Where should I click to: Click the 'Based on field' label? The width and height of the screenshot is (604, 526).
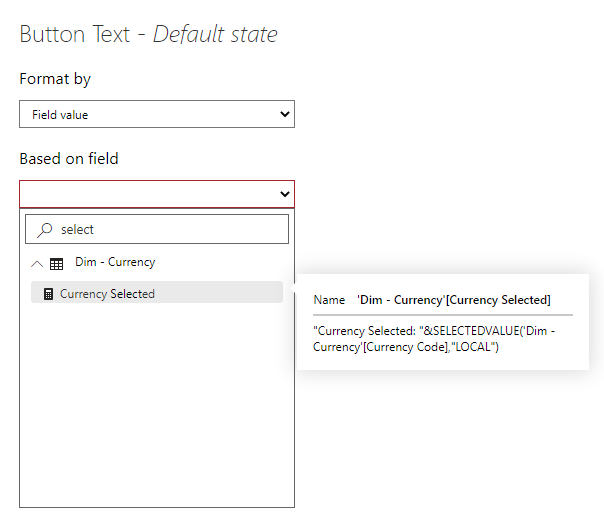coord(69,159)
